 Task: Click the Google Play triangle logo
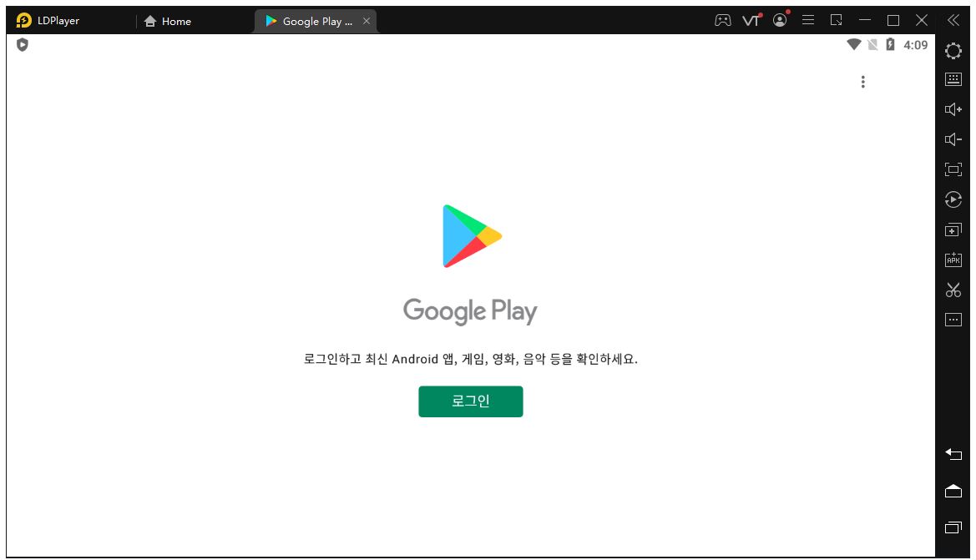pos(472,236)
